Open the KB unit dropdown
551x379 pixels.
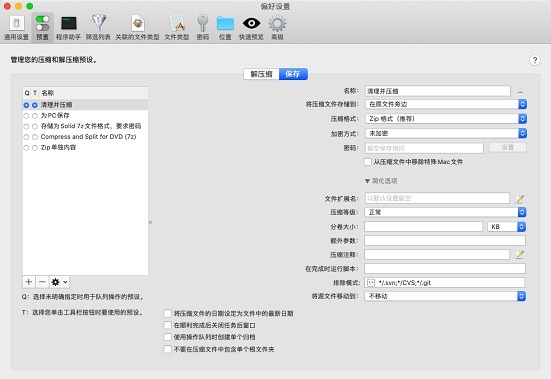(506, 227)
